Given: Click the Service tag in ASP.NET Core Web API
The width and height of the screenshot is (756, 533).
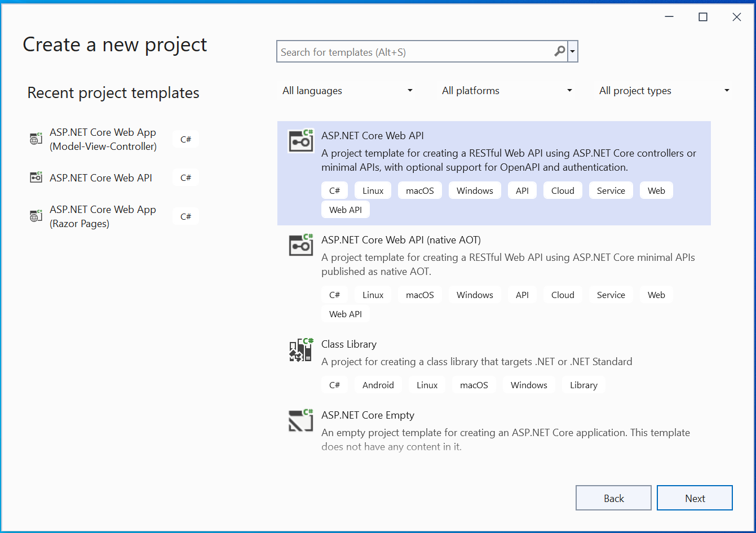Looking at the screenshot, I should (x=611, y=190).
